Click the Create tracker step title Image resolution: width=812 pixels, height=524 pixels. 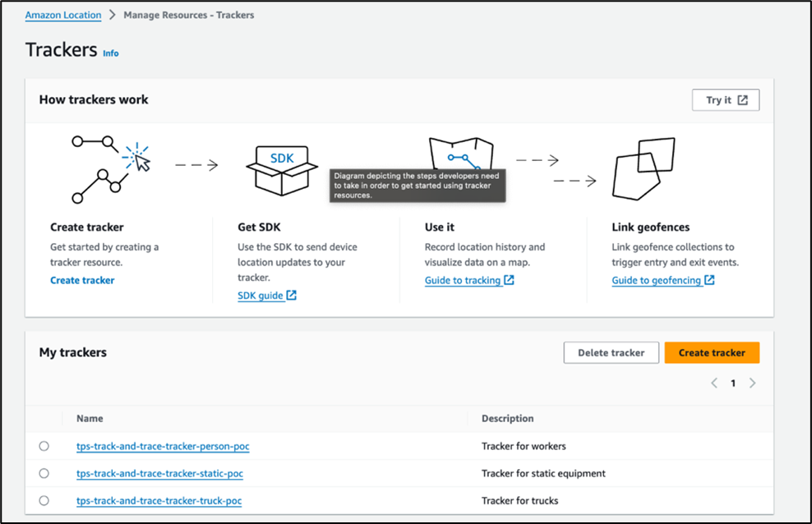[87, 227]
